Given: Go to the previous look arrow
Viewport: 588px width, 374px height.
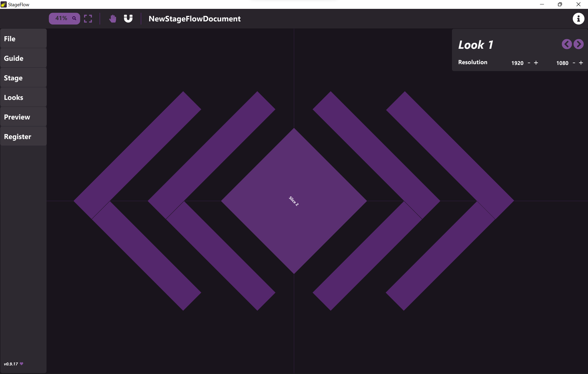Looking at the screenshot, I should 566,44.
